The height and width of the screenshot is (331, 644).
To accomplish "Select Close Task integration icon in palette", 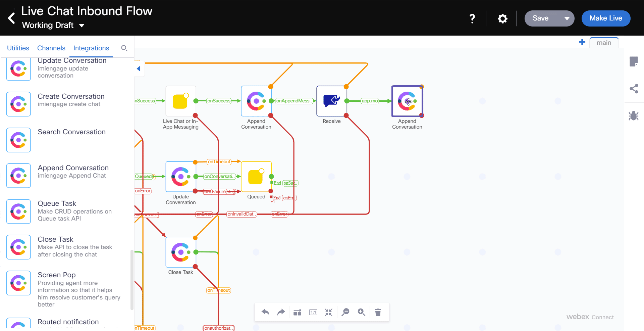I will [x=18, y=247].
